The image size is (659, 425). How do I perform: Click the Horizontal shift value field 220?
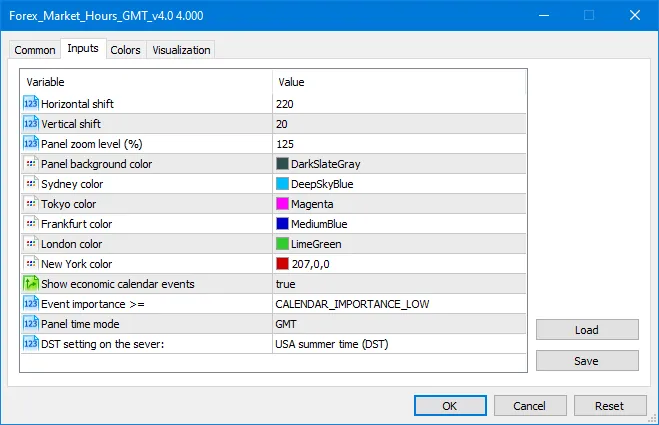398,103
